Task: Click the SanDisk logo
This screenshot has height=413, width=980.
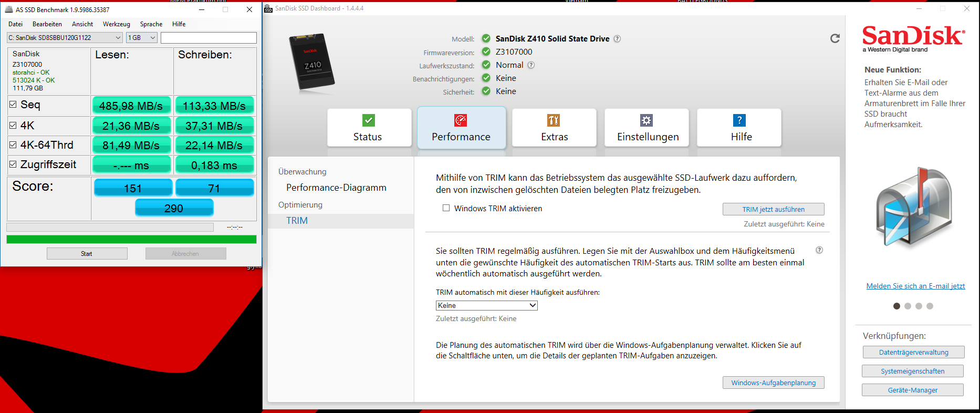Action: (913, 38)
